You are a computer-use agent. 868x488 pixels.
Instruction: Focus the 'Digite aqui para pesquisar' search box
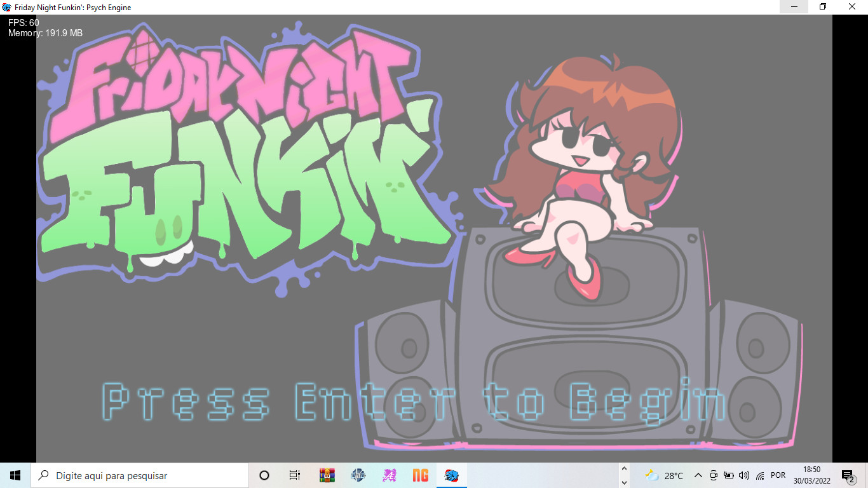pyautogui.click(x=140, y=475)
